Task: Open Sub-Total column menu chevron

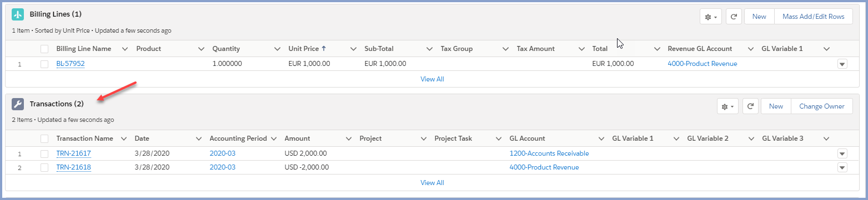Action: pos(429,49)
